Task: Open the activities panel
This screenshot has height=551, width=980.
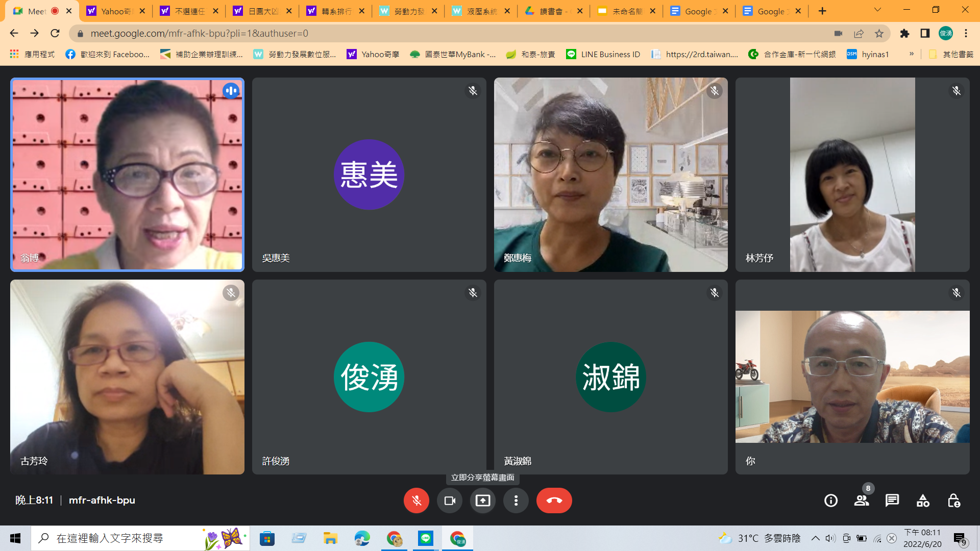Action: tap(923, 500)
